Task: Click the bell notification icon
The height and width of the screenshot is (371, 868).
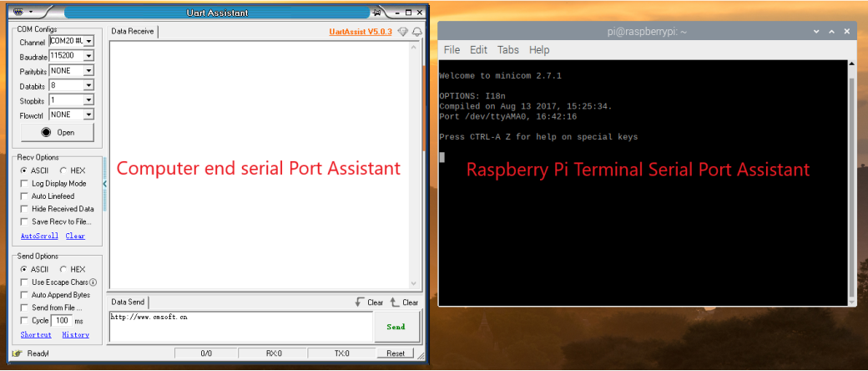Action: (416, 32)
